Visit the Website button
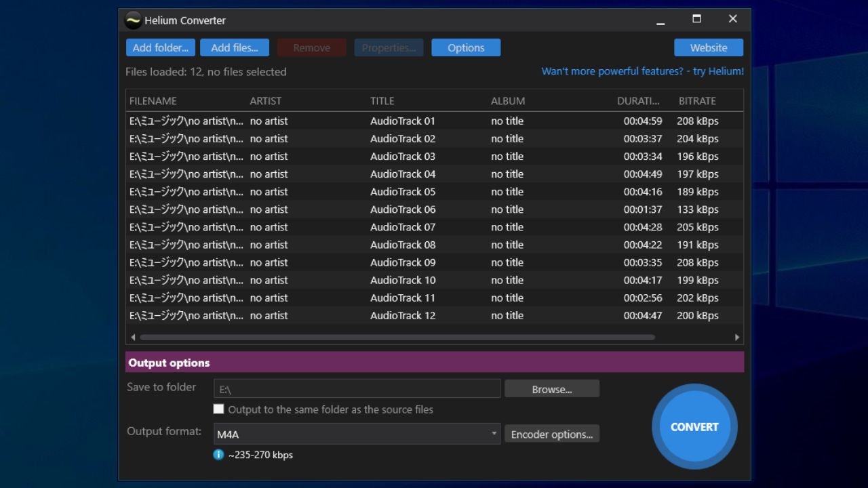 [x=709, y=47]
